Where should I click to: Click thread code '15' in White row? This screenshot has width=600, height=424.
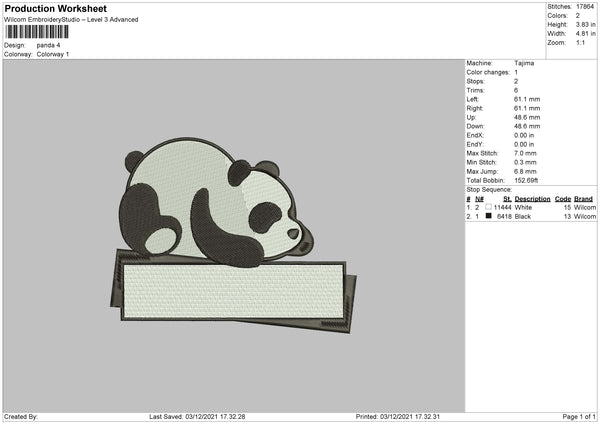coord(567,207)
